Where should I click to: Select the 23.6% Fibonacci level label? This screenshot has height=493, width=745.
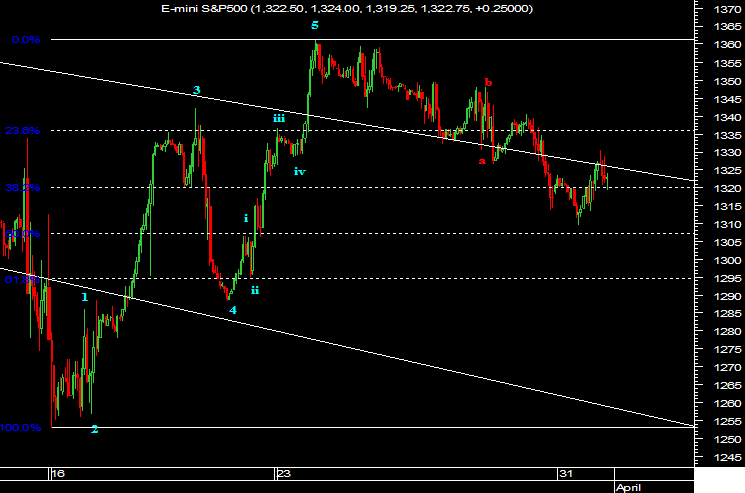coord(22,131)
